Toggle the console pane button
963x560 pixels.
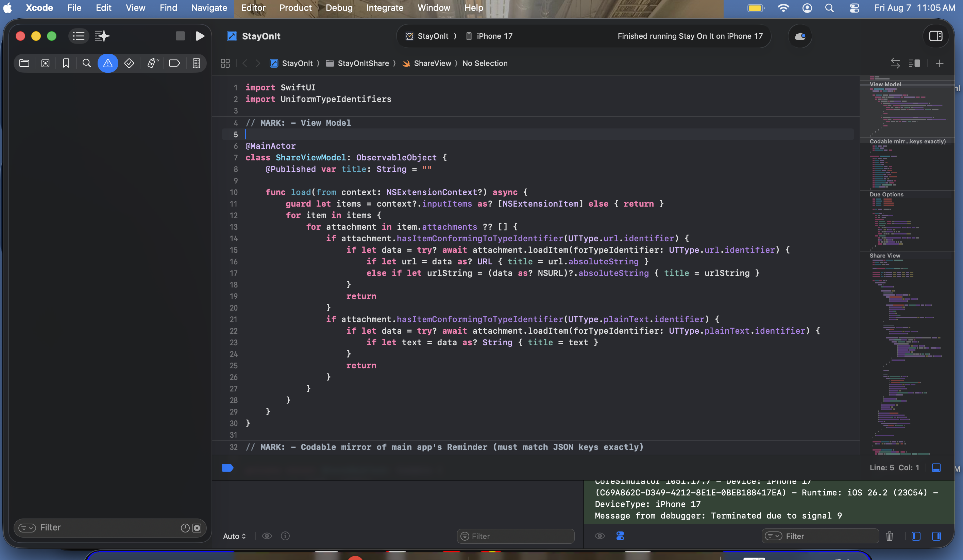click(x=936, y=536)
